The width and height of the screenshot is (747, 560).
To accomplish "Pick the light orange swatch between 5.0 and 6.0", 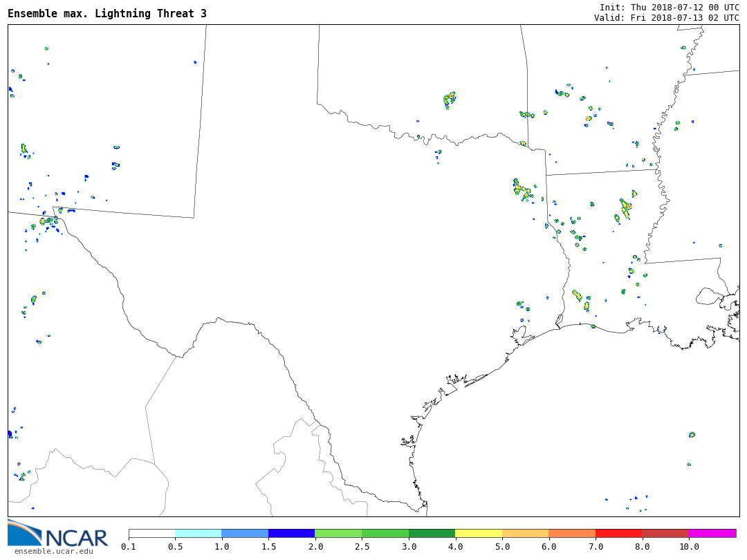I will [525, 534].
